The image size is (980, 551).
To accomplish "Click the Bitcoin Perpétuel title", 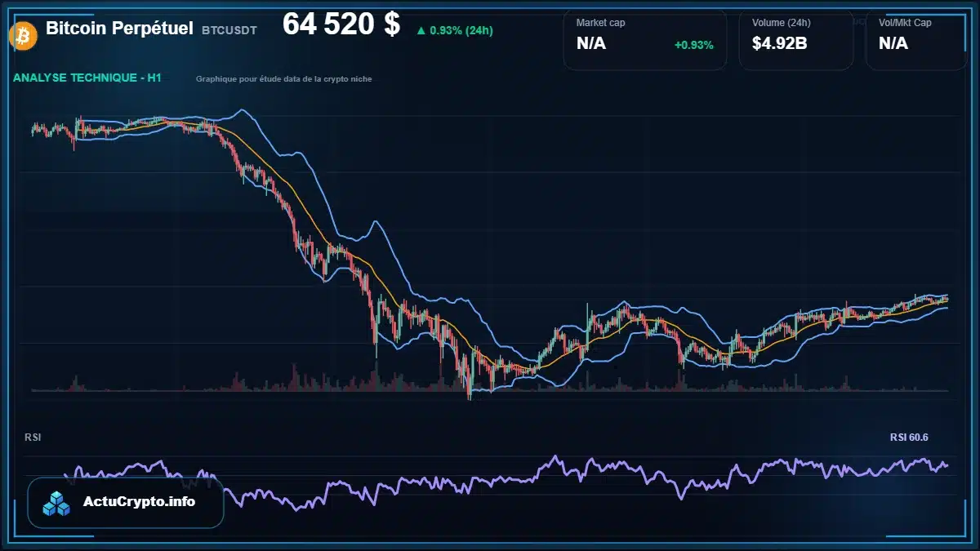I will (119, 29).
